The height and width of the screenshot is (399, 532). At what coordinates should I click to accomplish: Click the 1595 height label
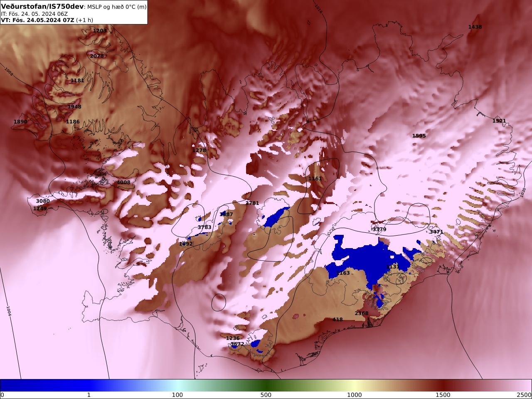pos(419,136)
